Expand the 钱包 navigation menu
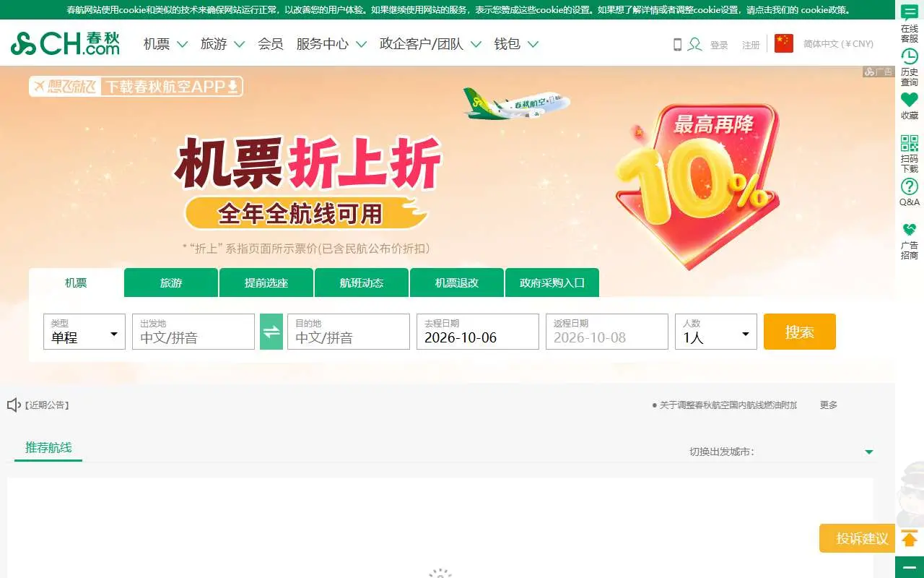 point(516,44)
